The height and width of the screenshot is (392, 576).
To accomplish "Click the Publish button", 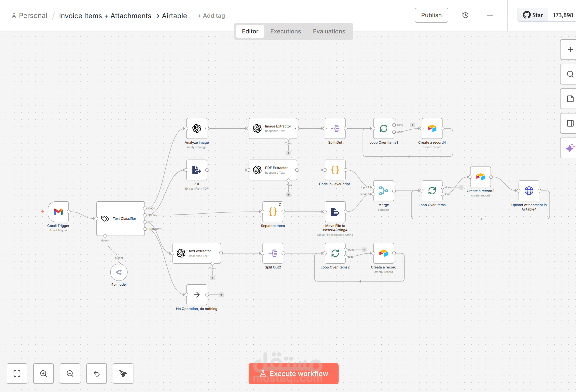I will 431,15.
